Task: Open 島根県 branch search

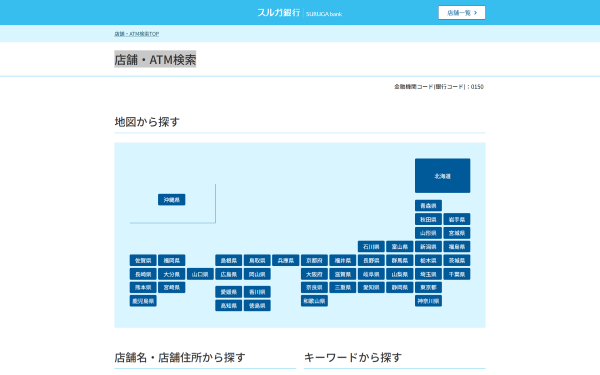Action: click(x=228, y=261)
